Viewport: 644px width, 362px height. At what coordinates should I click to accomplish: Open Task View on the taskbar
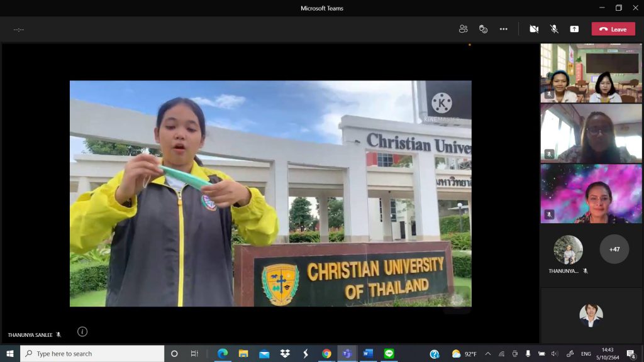click(x=194, y=353)
